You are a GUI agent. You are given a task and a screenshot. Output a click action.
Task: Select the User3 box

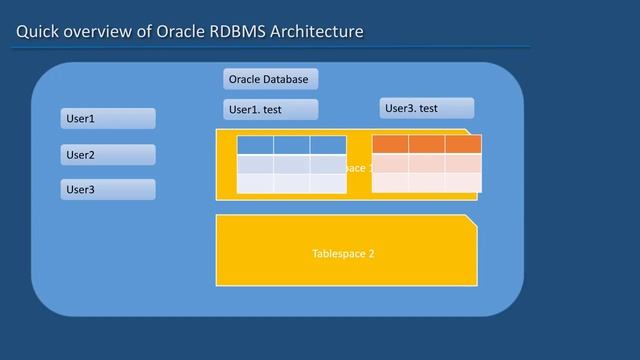(x=108, y=189)
